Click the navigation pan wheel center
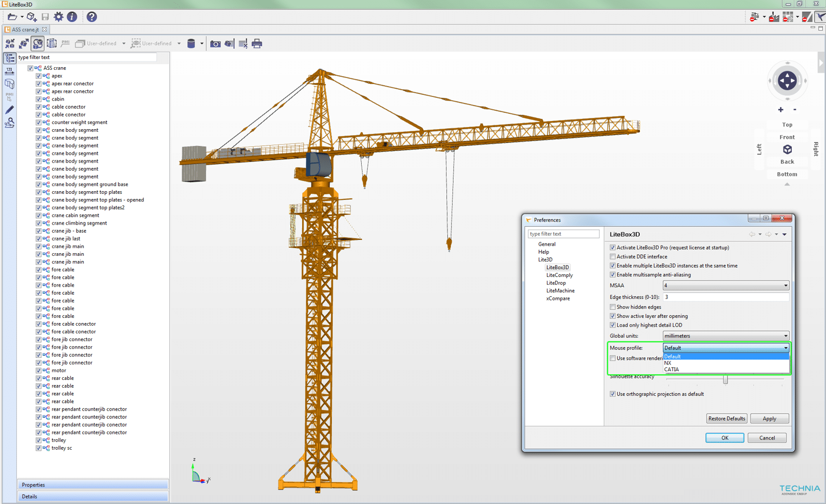The image size is (826, 504). pyautogui.click(x=787, y=80)
